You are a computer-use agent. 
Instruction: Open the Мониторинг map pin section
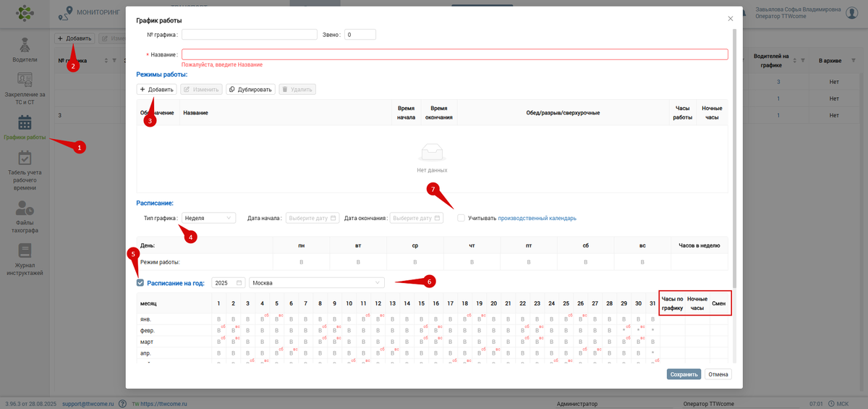tap(67, 12)
